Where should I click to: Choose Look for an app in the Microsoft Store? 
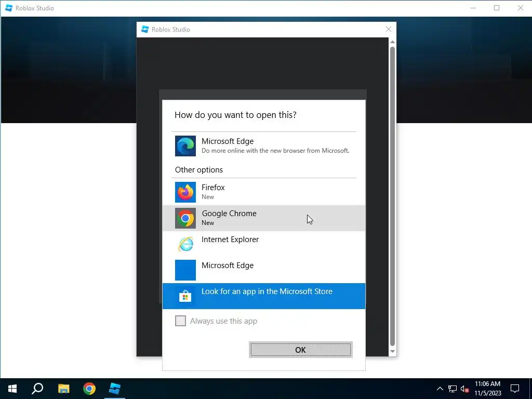coord(264,296)
